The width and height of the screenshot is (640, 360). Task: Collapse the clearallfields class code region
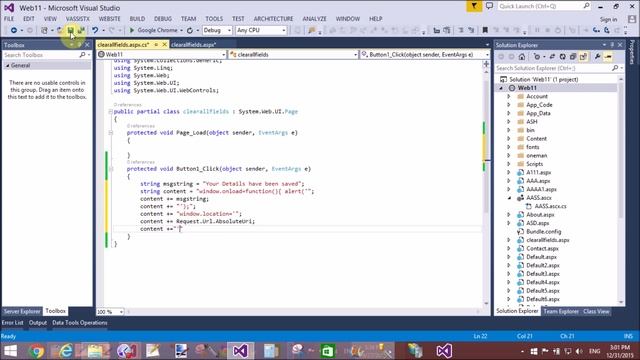tap(110, 111)
